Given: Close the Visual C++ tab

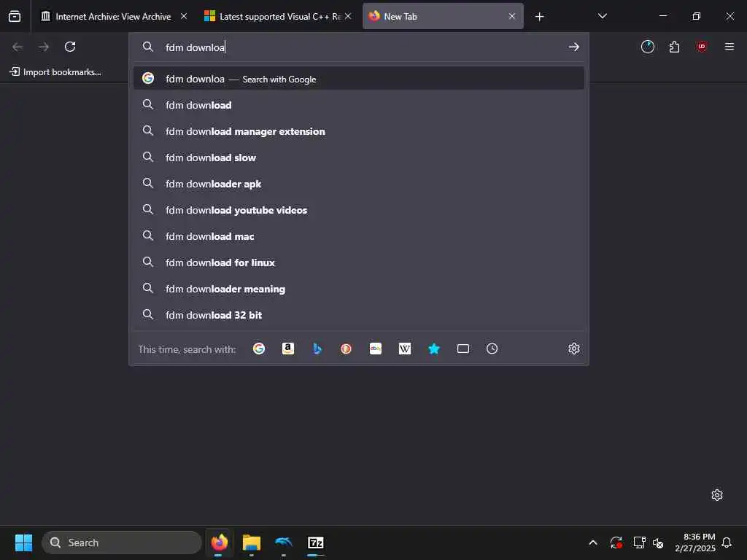Looking at the screenshot, I should pyautogui.click(x=348, y=16).
